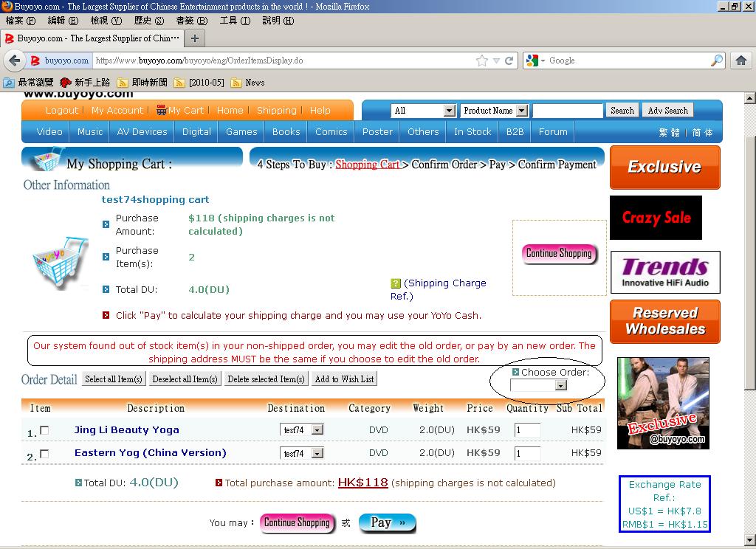
Task: Open destination dropdown for Eastern Yog
Action: point(301,453)
